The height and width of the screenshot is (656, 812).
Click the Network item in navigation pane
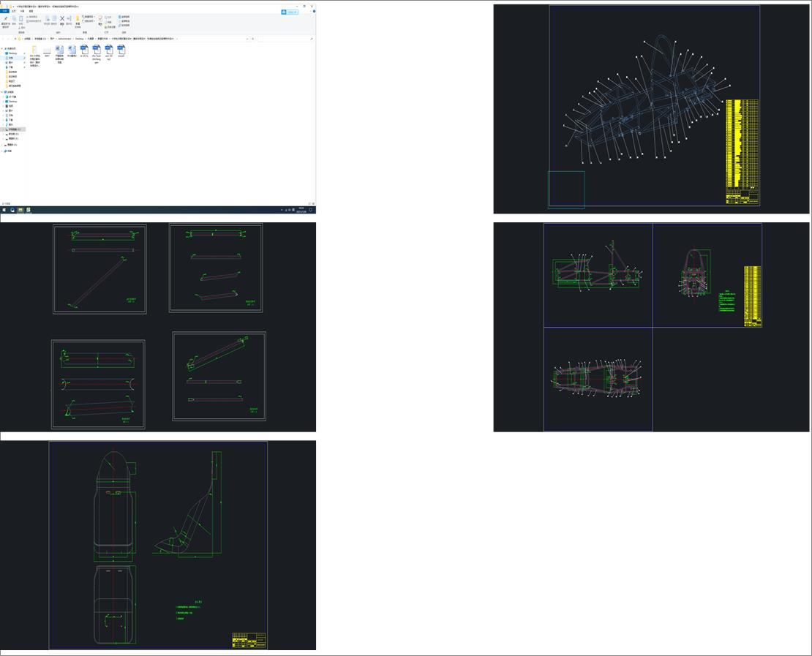coord(8,151)
